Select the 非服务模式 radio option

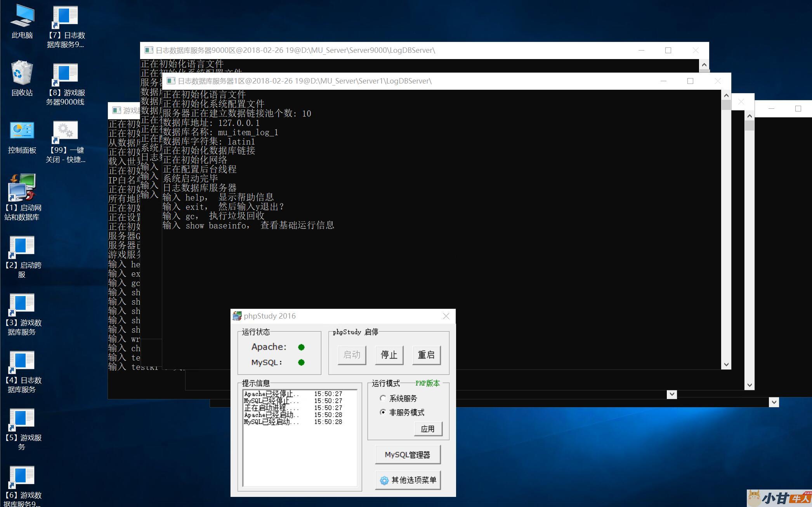pyautogui.click(x=383, y=412)
